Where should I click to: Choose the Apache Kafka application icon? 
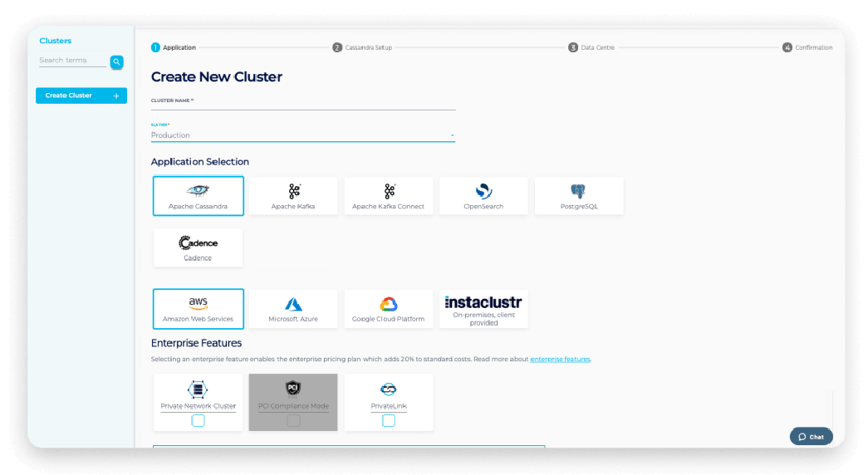pos(293,192)
